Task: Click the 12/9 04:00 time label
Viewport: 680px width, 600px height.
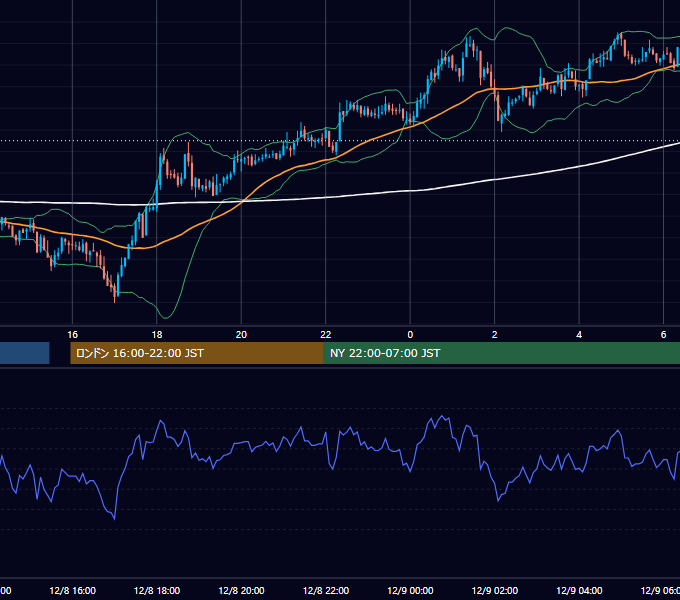Action: (x=579, y=591)
